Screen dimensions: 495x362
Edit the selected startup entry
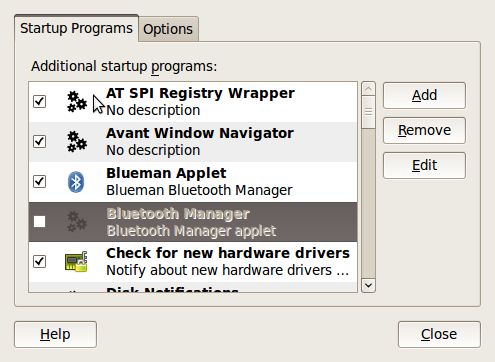[x=424, y=166]
